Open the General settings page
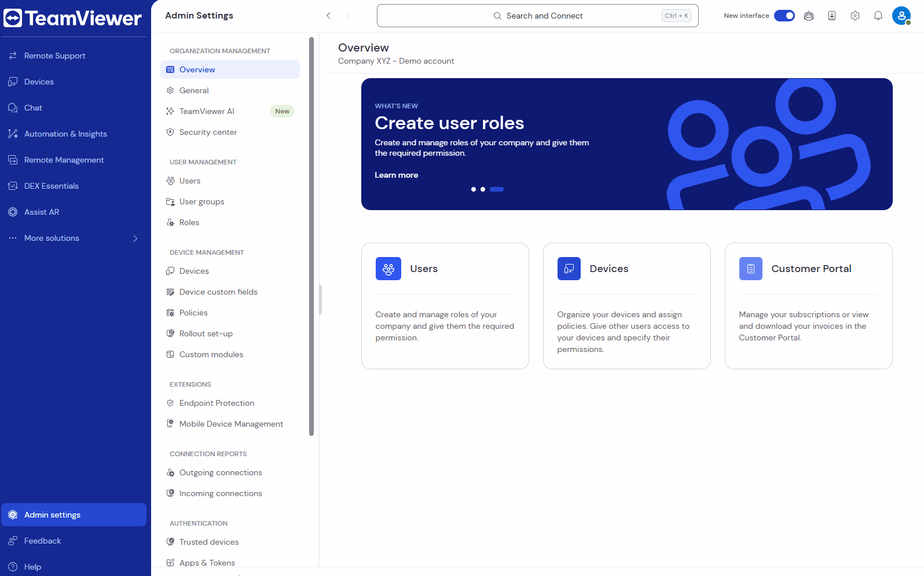The image size is (924, 576). point(230,90)
